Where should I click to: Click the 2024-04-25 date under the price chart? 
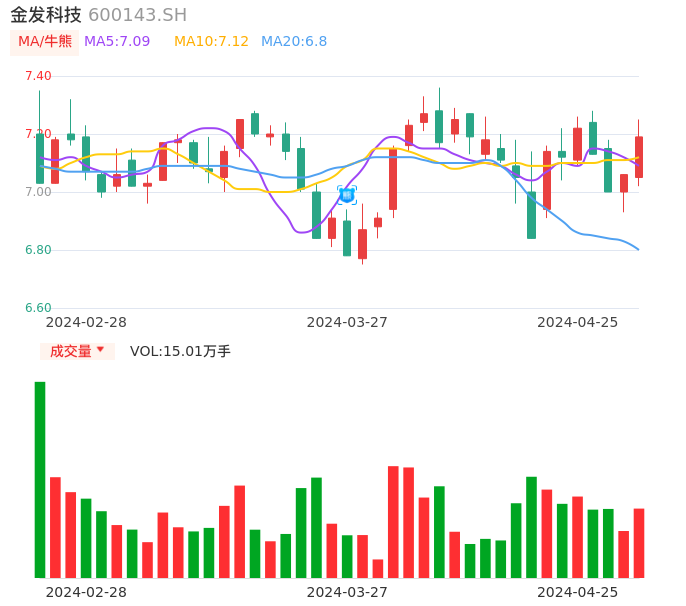(578, 322)
